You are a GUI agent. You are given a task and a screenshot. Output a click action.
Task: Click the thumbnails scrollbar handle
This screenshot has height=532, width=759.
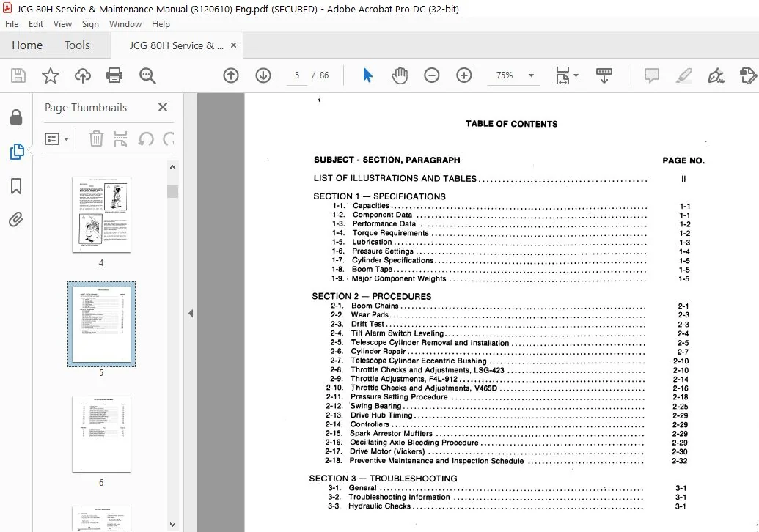click(172, 191)
